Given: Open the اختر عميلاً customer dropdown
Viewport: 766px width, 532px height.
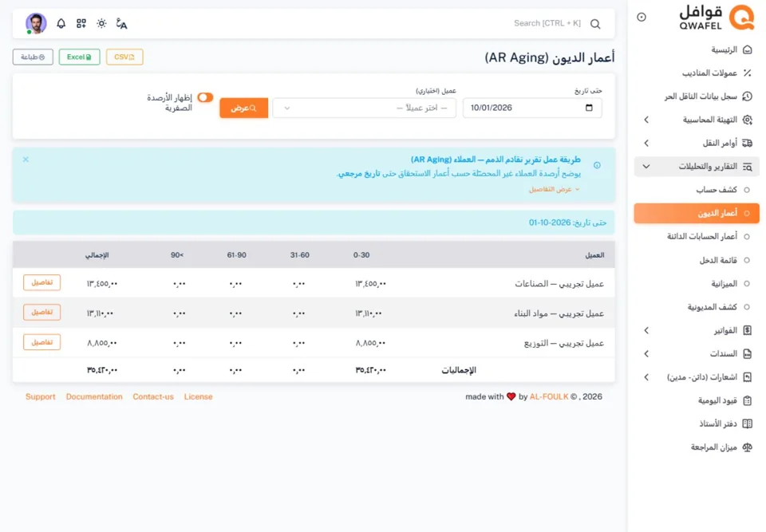Looking at the screenshot, I should pos(364,108).
